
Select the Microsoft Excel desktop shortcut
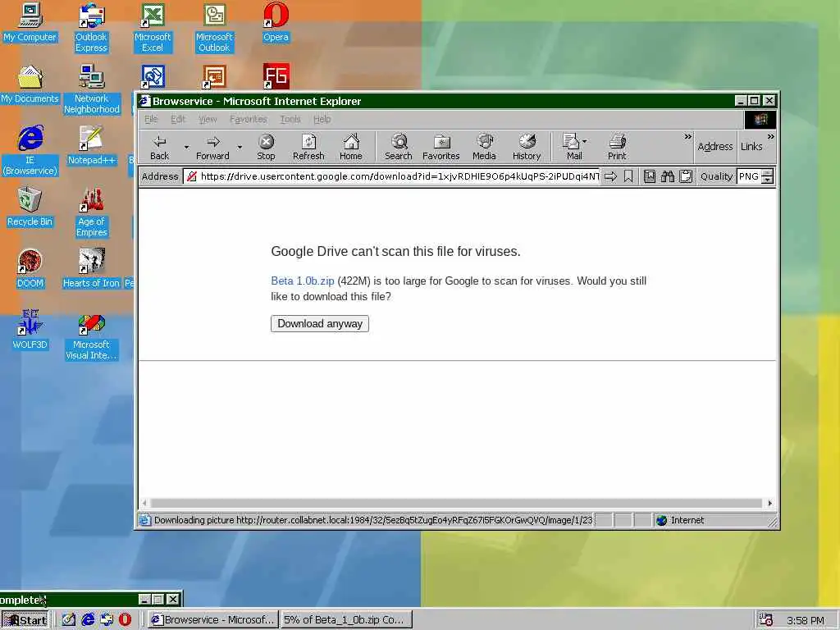tap(153, 28)
